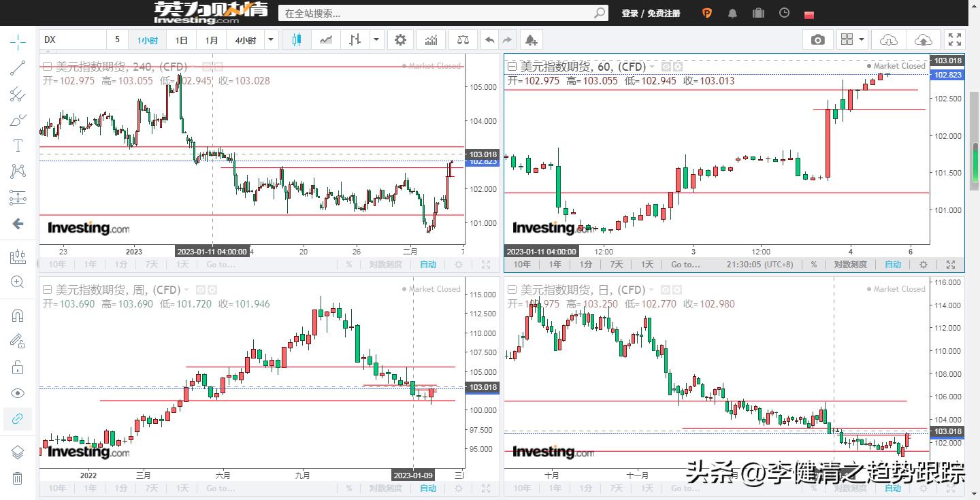Click the search magnifier icon
The image size is (980, 500).
[x=600, y=13]
